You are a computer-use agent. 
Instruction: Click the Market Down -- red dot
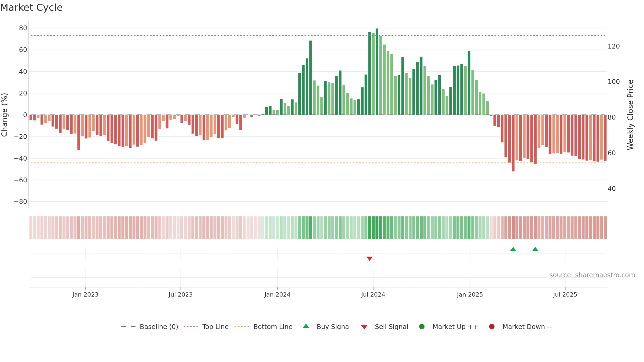[492, 327]
